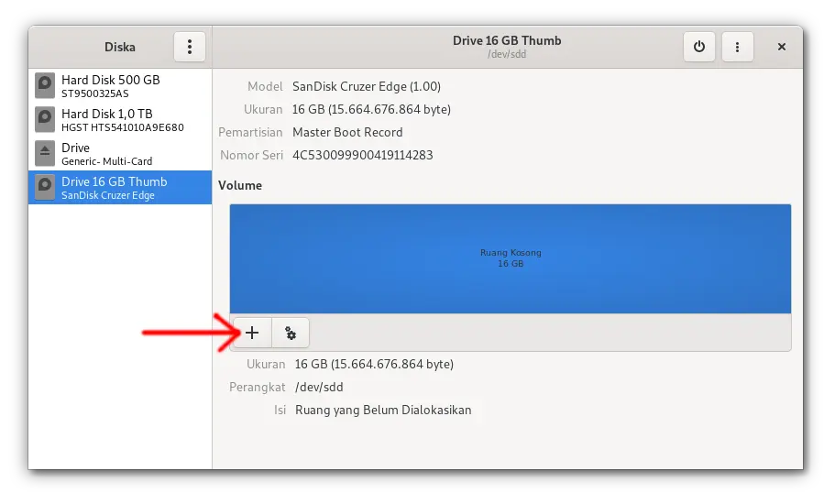The width and height of the screenshot is (835, 504).
Task: Open the Diska application menu button
Action: tap(189, 47)
